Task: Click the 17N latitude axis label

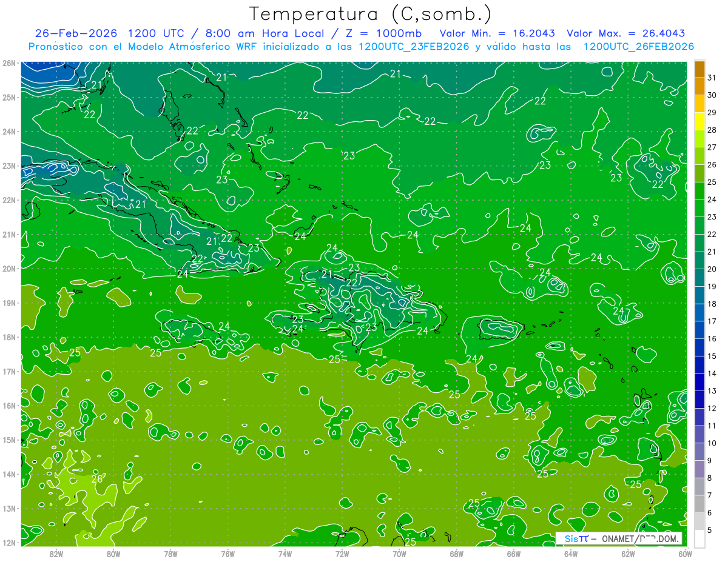Action: pyautogui.click(x=8, y=371)
